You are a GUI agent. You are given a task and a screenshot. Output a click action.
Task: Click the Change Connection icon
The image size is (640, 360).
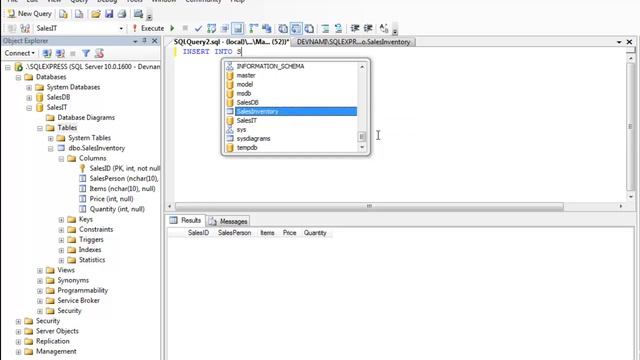tap(25, 28)
